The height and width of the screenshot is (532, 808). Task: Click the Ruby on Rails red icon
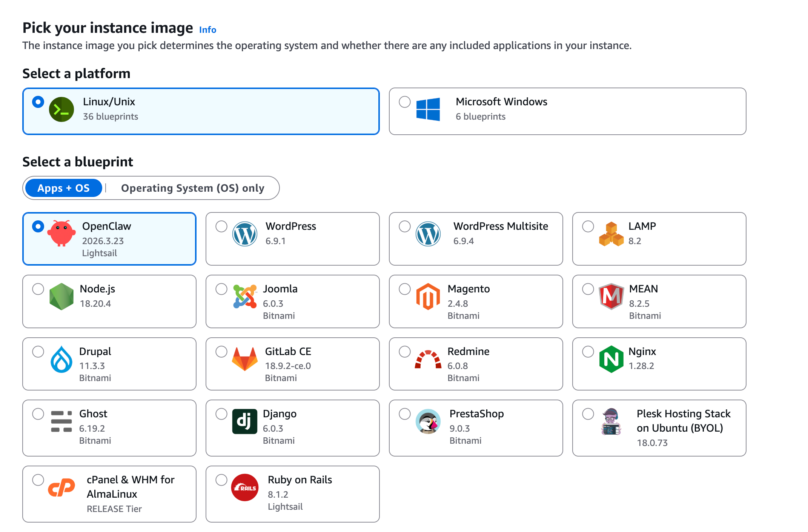(x=245, y=487)
